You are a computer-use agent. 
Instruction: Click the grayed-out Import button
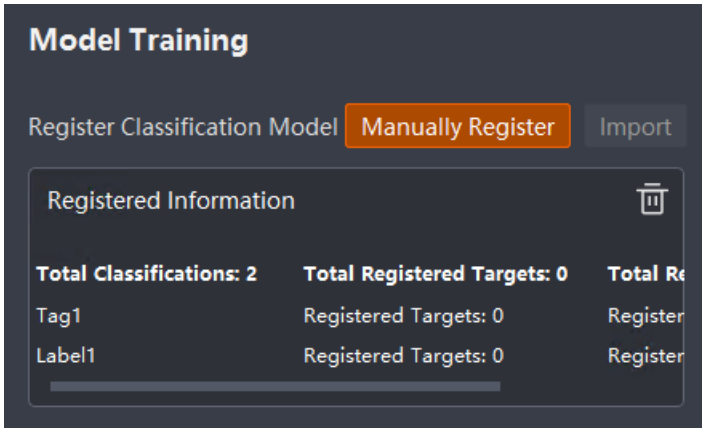click(x=635, y=126)
